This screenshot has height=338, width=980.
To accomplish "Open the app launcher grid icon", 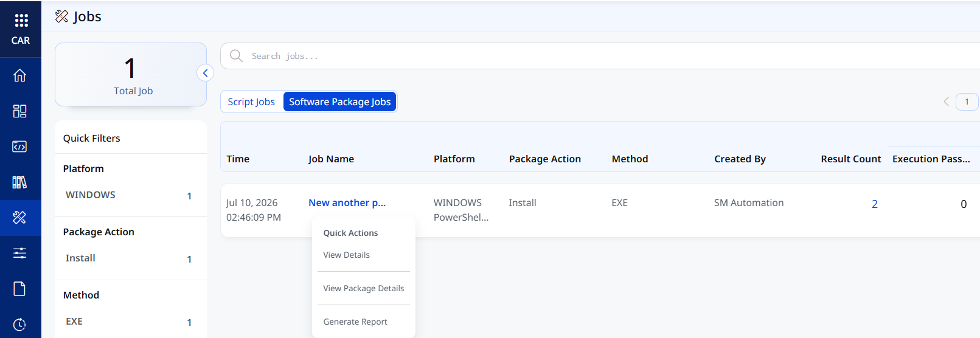I will pos(21,21).
